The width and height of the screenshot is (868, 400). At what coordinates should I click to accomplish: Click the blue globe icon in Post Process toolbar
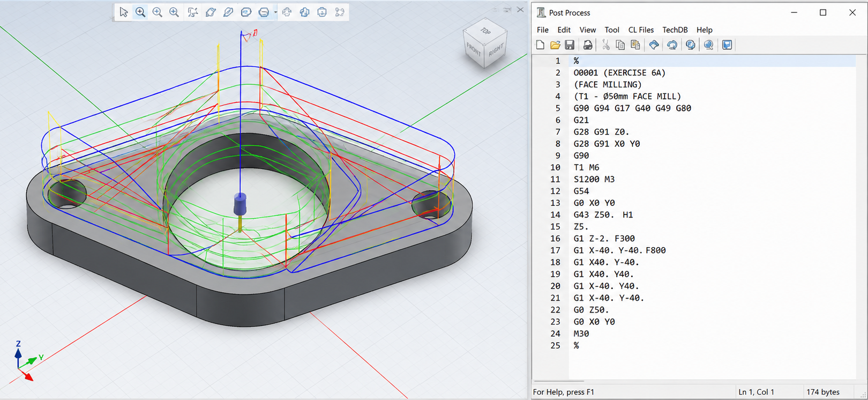(x=691, y=45)
